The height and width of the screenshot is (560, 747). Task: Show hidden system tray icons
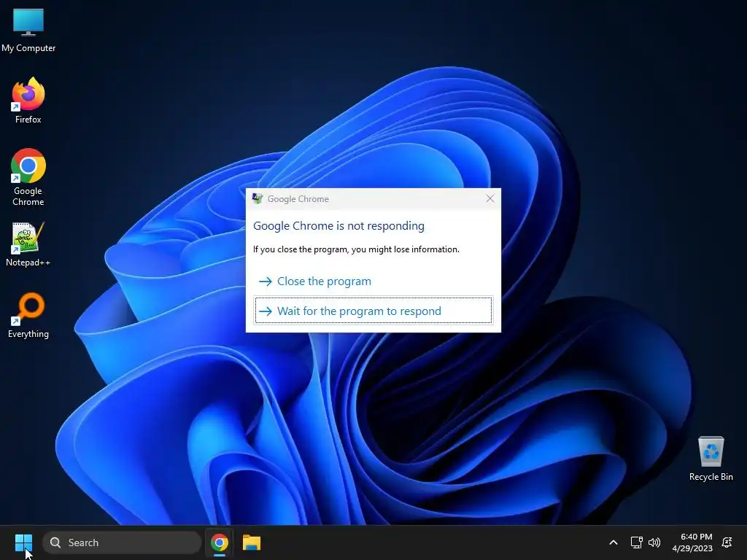click(x=614, y=542)
